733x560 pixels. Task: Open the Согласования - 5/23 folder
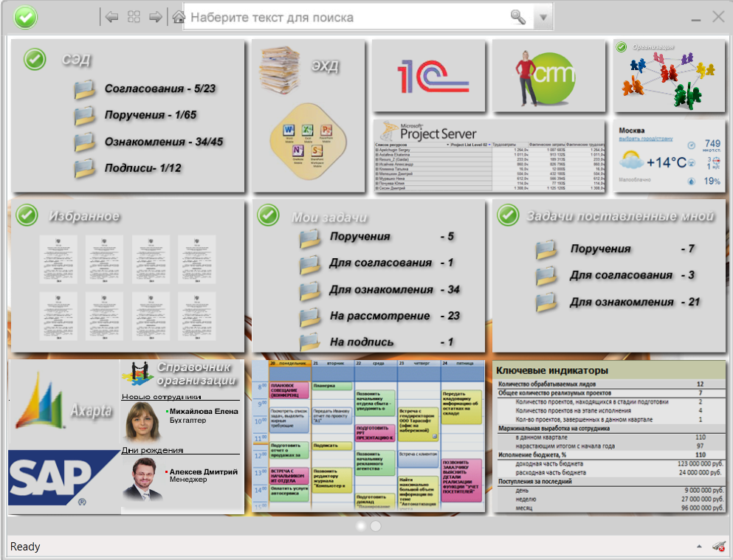tap(159, 89)
